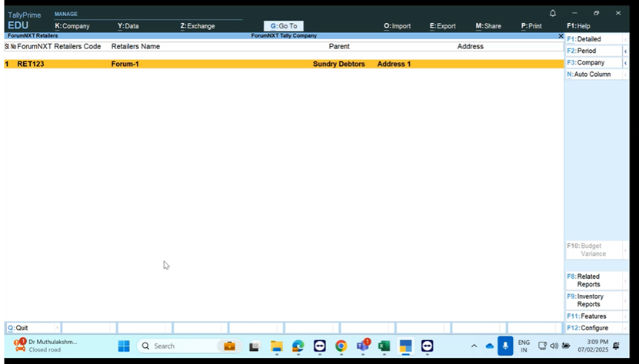Open File Explorer from the taskbar
Viewport: 639px width, 364px height.
pos(276,346)
